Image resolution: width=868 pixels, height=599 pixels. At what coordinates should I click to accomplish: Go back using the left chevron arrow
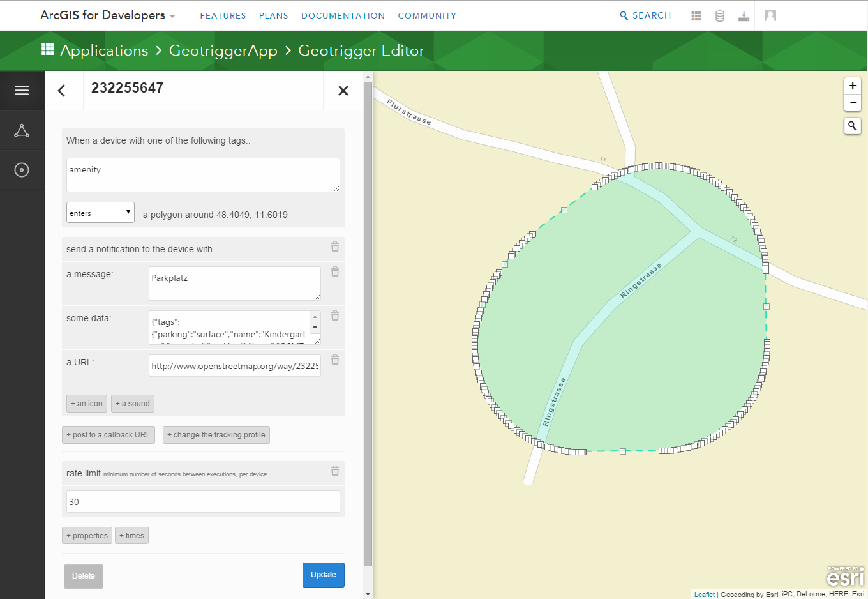tap(62, 91)
